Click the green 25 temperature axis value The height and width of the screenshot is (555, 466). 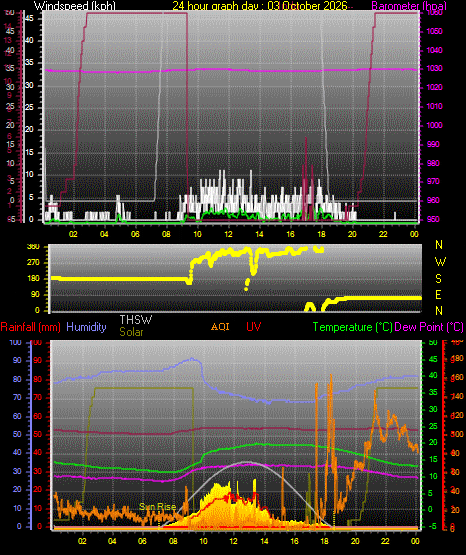click(433, 426)
